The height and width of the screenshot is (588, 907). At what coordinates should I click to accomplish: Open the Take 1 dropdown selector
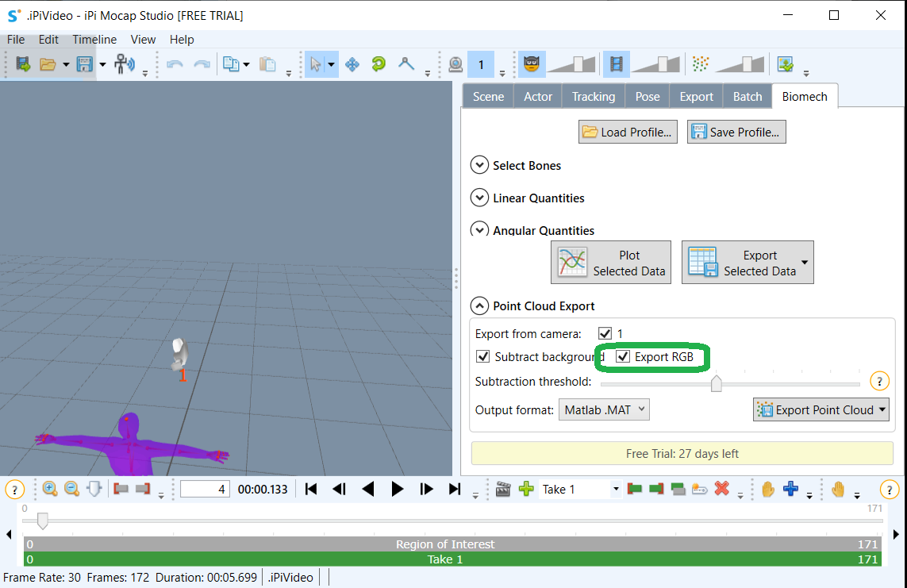pos(616,489)
